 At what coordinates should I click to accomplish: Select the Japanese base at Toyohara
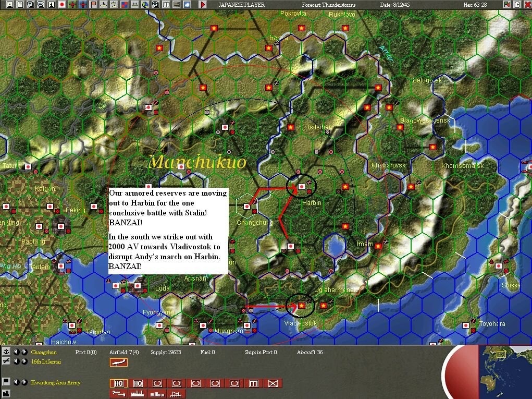click(x=465, y=325)
